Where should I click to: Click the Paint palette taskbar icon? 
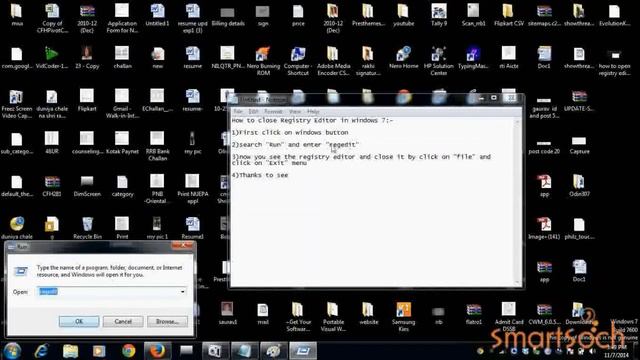[273, 351]
